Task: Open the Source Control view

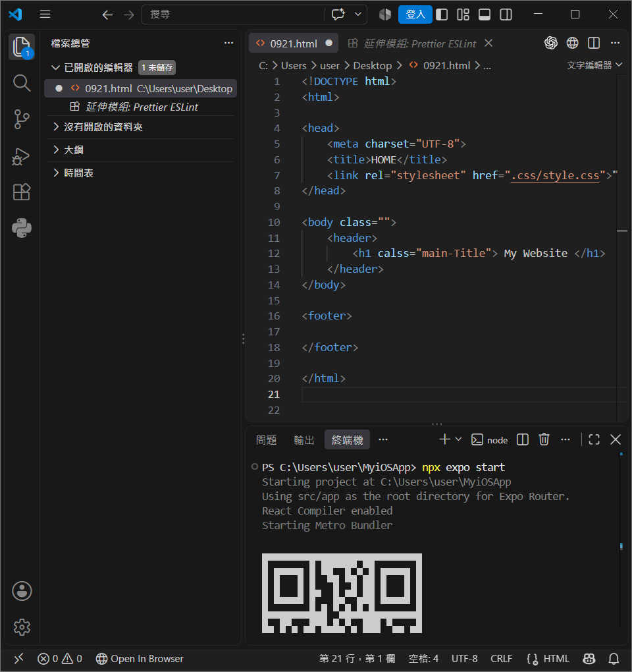Action: 22,119
